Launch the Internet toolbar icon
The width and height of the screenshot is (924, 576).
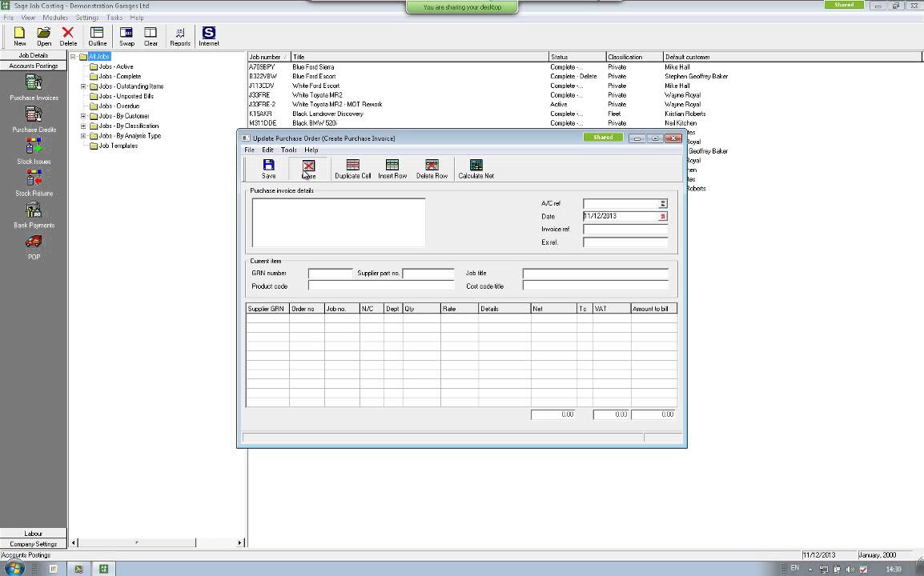[x=209, y=36]
